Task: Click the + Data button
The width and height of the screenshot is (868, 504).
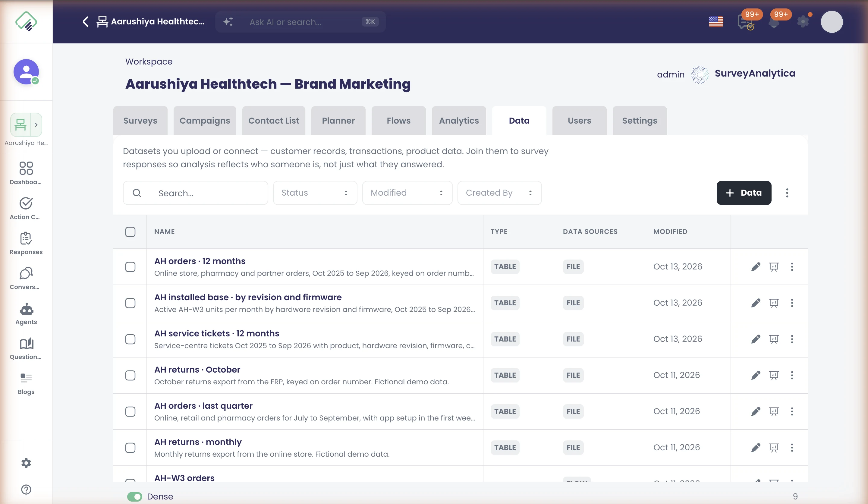Action: tap(744, 193)
